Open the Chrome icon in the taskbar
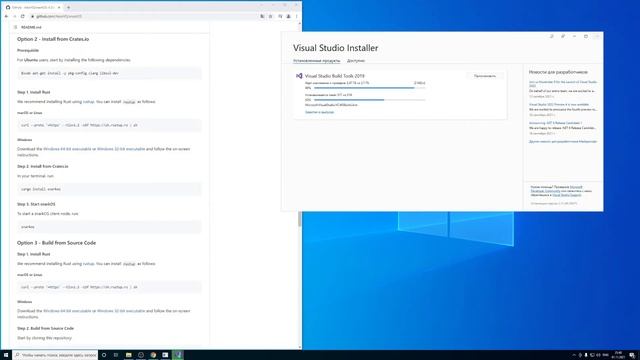This screenshot has height=360, width=640. [x=153, y=355]
